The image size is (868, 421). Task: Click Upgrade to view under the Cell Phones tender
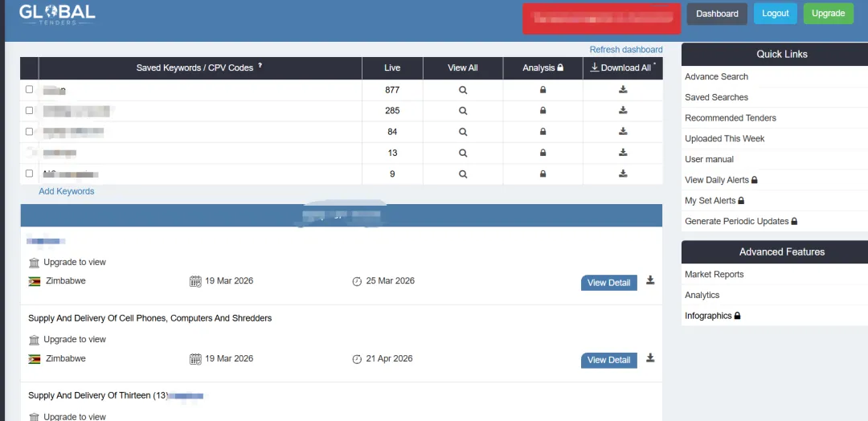click(x=75, y=339)
